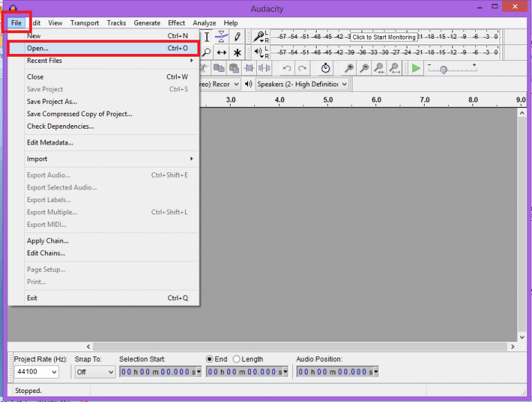Select the Envelope tool
The width and height of the screenshot is (532, 402).
222,37
